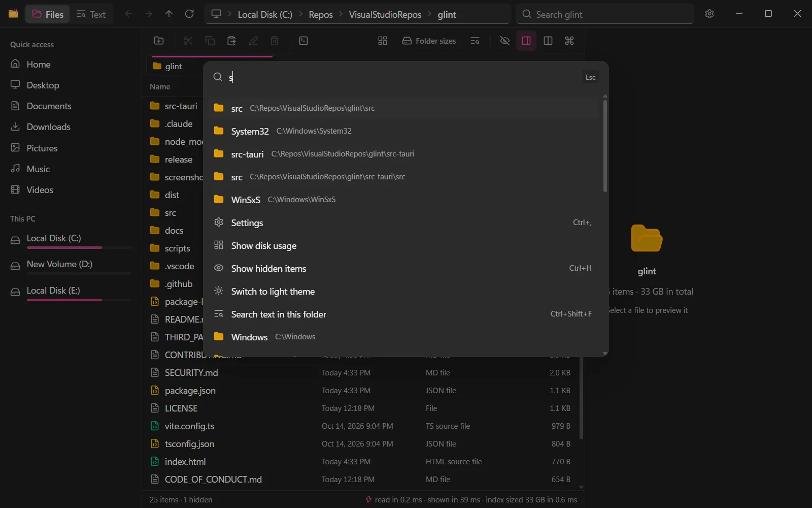Select vite.config.ts file row
812x508 pixels.
(361, 426)
